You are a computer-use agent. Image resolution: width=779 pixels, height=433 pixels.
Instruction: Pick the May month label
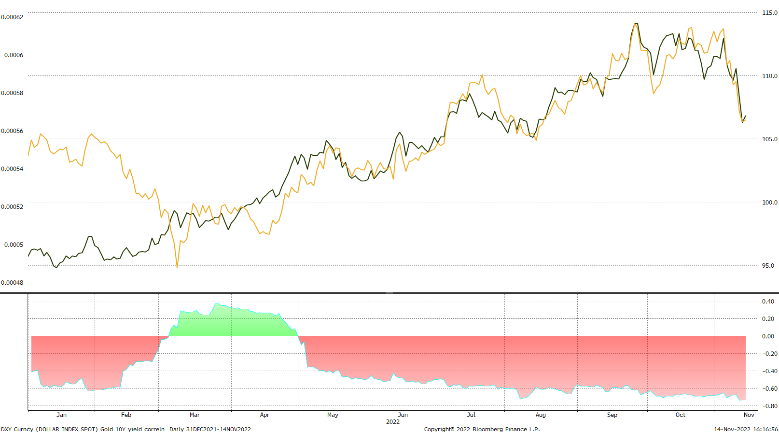(x=332, y=415)
